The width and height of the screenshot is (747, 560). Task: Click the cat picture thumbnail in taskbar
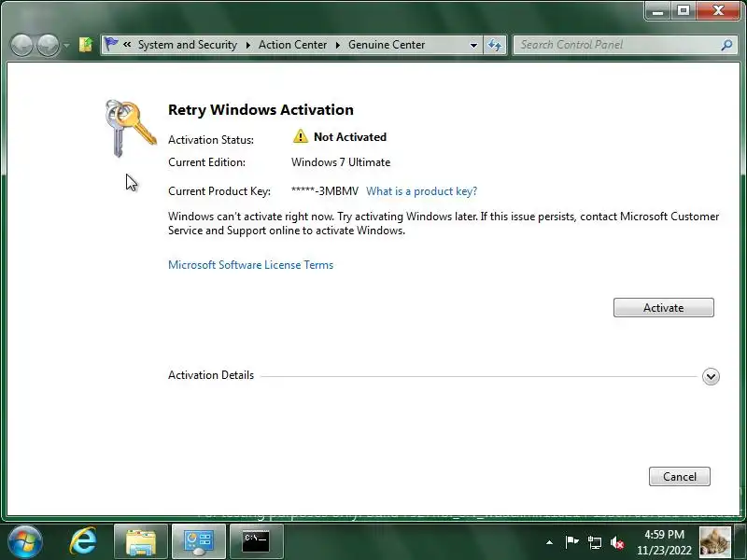tap(714, 542)
